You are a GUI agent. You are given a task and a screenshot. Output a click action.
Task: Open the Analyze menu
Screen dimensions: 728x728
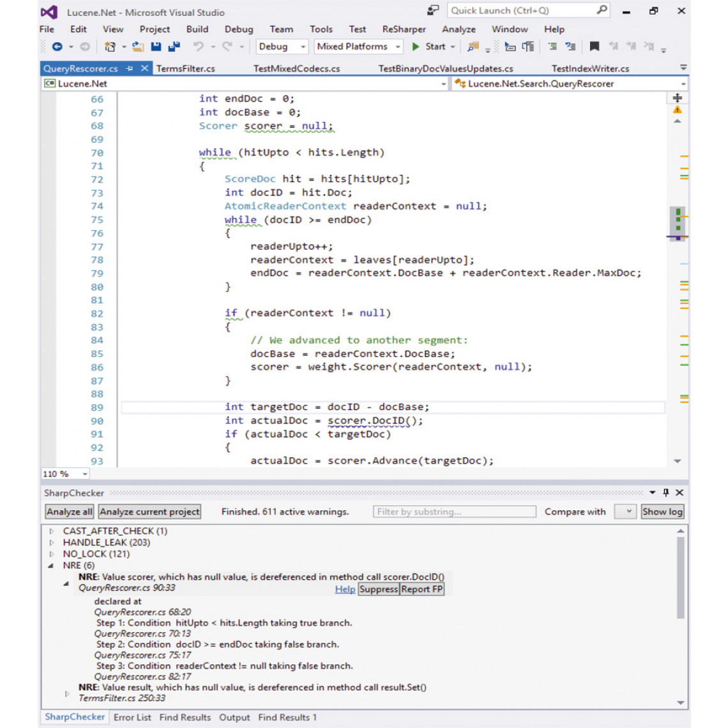459,29
